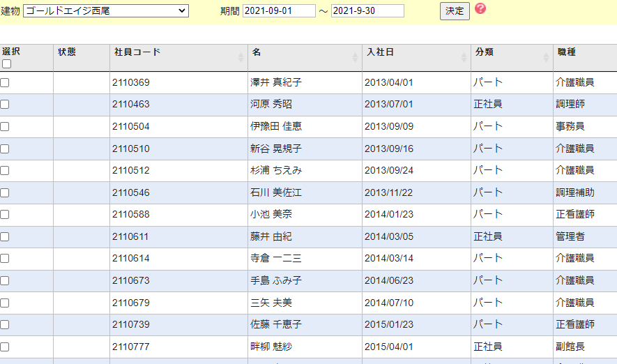
Task: Sort by 分類 column sort icon
Action: [x=546, y=57]
